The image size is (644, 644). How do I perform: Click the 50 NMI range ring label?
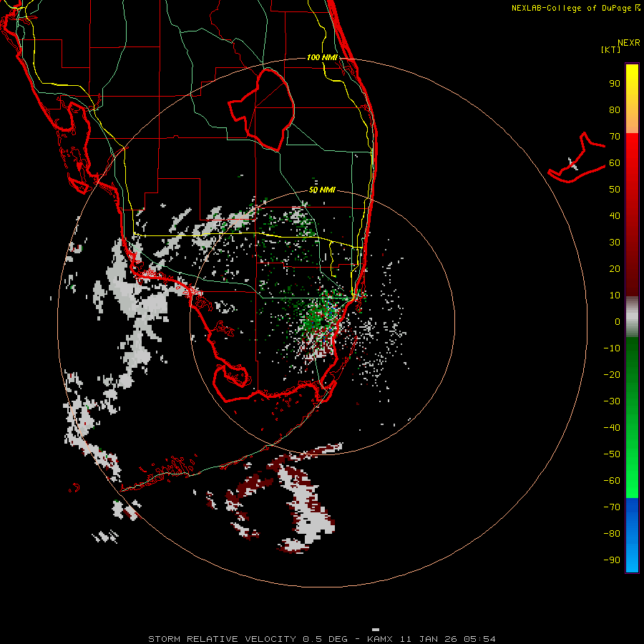tap(322, 190)
